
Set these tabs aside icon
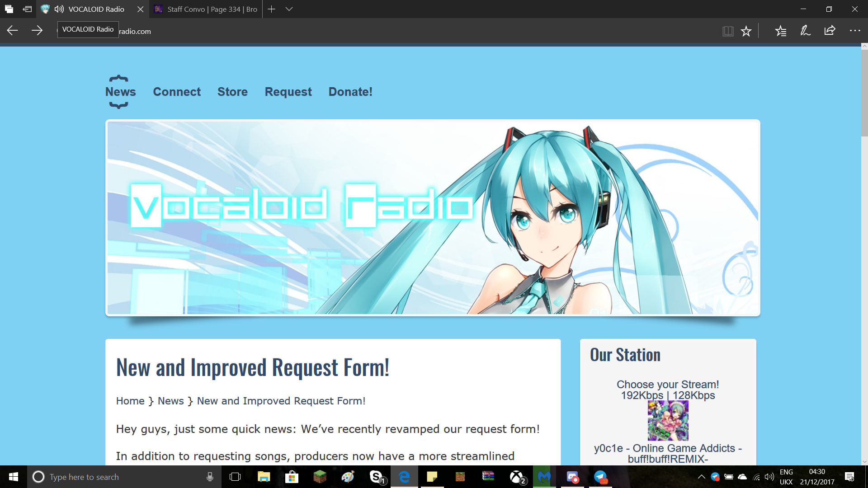click(27, 9)
